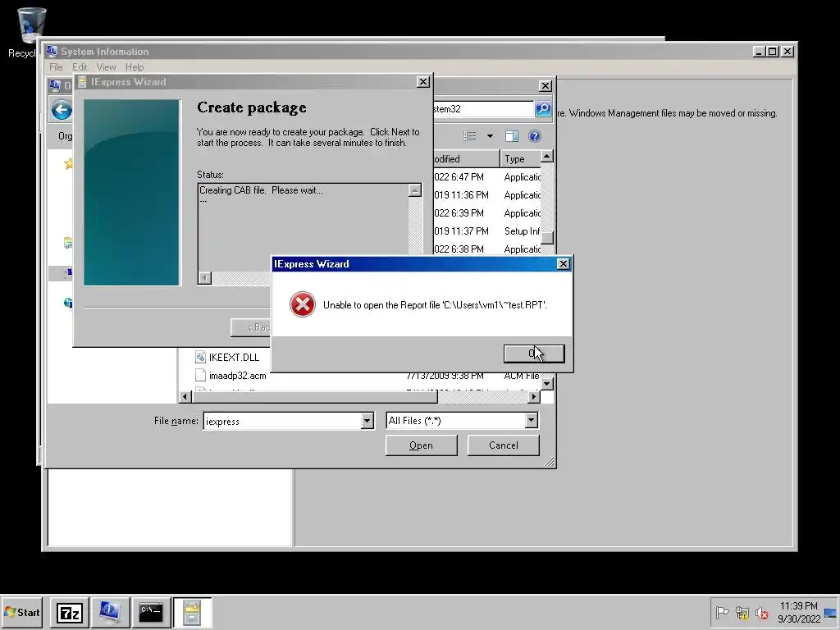The image size is (840, 630).
Task: Open the View menu in System Information
Action: (106, 67)
